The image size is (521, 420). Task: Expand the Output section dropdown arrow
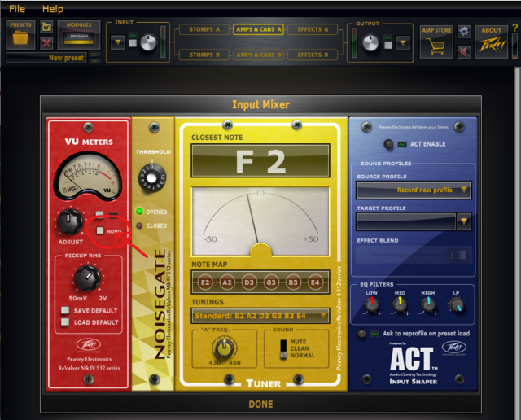click(403, 43)
